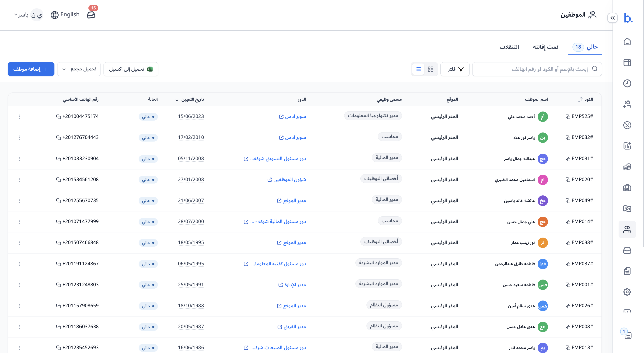Click avatar of هدى عادل حسن
The image size is (644, 353).
tap(543, 327)
